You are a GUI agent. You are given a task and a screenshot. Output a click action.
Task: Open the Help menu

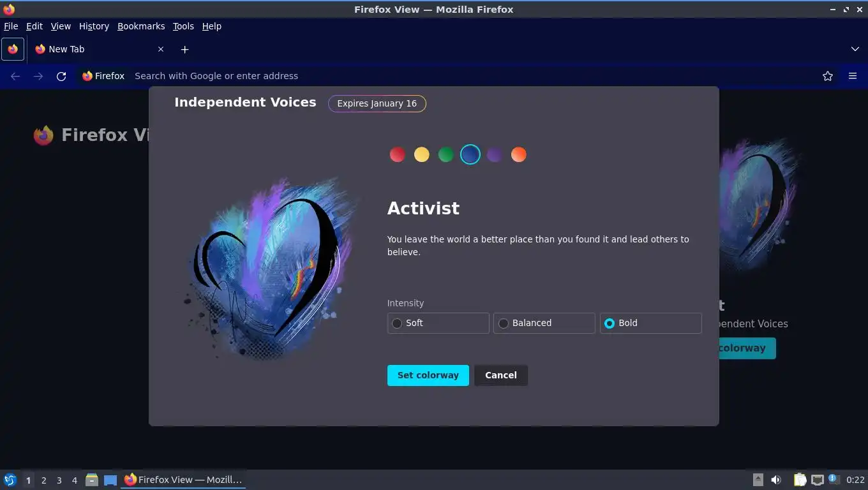(x=212, y=26)
